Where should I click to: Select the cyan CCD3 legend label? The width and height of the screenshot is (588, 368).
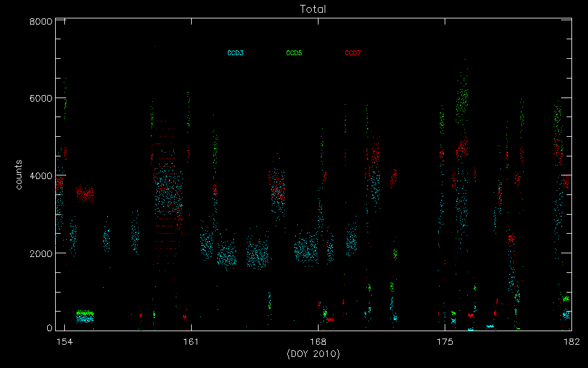pyautogui.click(x=235, y=53)
